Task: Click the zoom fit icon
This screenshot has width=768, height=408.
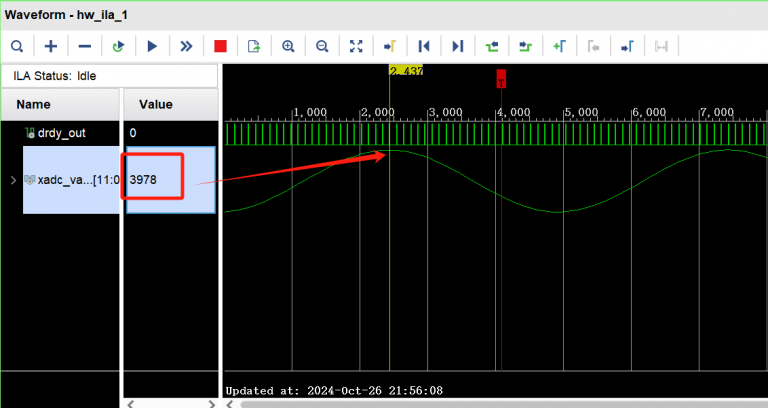Action: (356, 46)
